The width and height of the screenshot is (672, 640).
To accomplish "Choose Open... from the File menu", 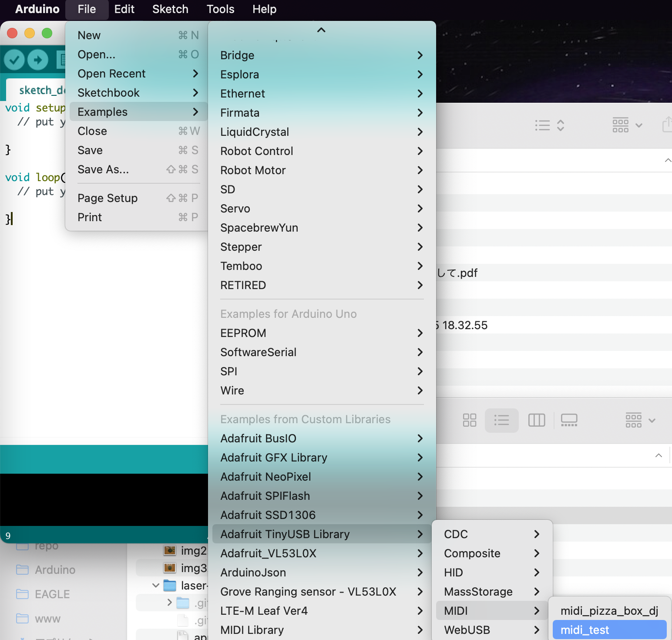I will tap(138, 54).
